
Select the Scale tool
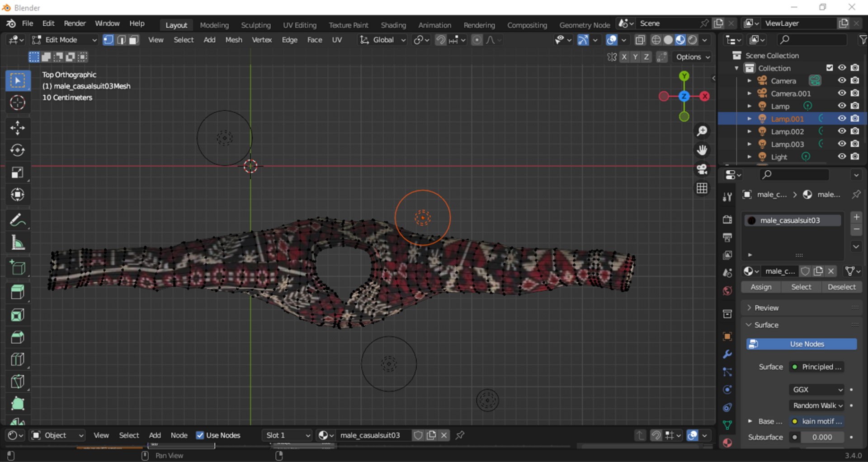[17, 173]
